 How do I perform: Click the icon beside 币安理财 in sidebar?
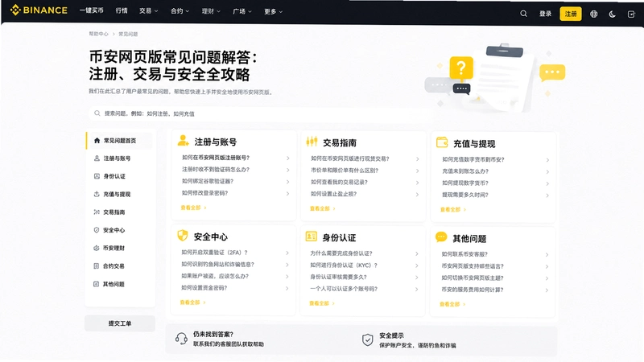point(96,248)
